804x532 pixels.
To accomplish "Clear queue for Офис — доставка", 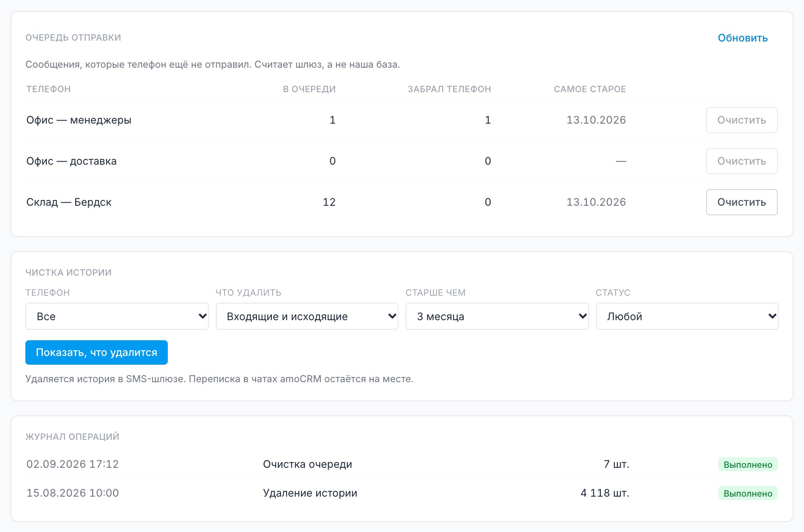I will [742, 161].
